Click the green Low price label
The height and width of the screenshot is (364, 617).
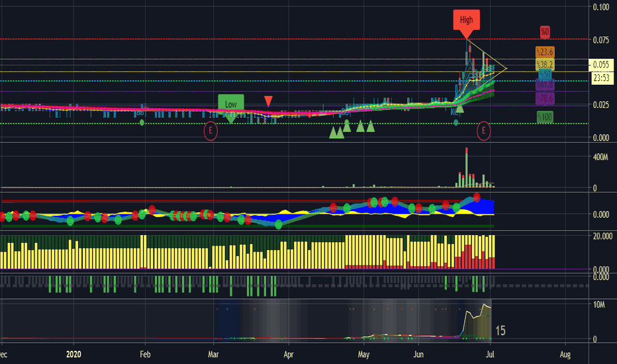[231, 104]
